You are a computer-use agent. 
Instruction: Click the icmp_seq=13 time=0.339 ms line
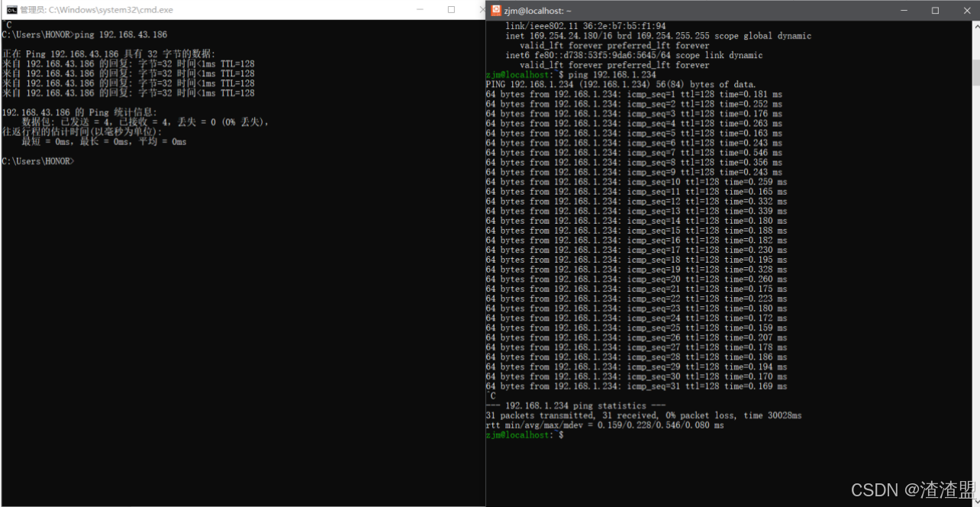[636, 212]
